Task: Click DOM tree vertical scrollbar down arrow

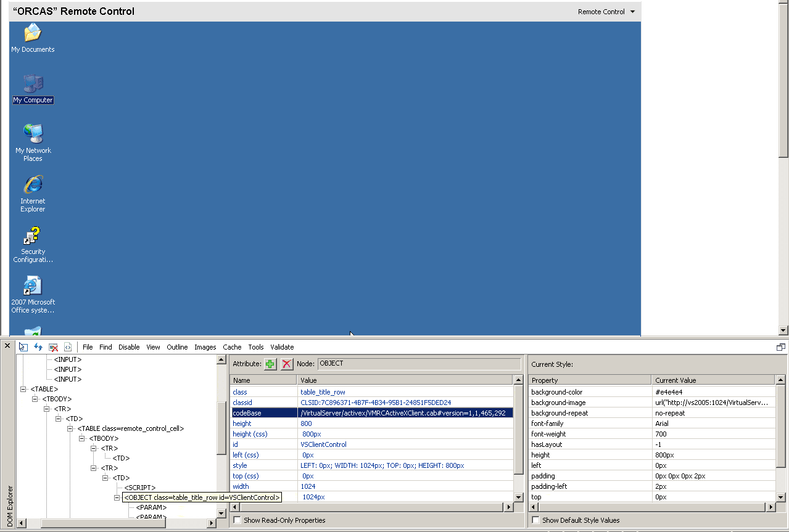Action: point(221,514)
